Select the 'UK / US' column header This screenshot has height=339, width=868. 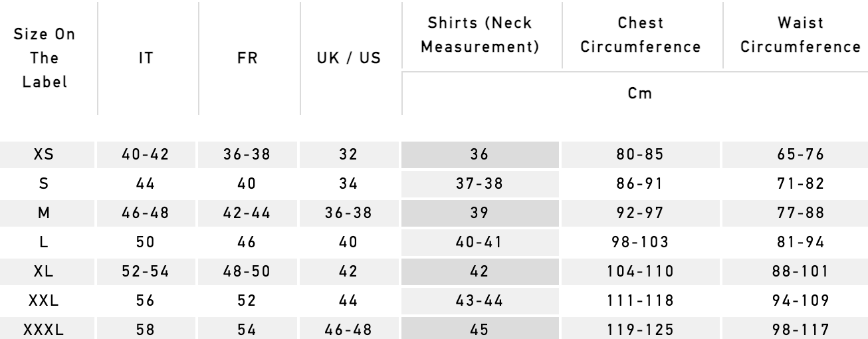coord(350,57)
